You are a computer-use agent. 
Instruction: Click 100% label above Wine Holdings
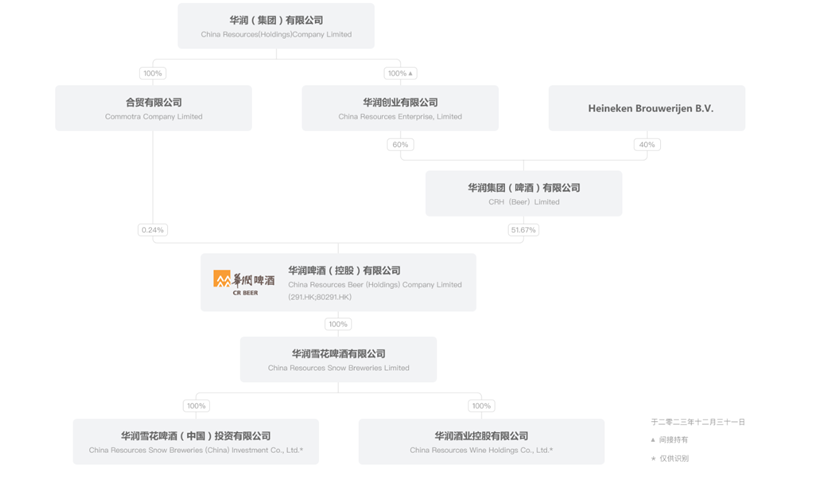click(x=481, y=406)
